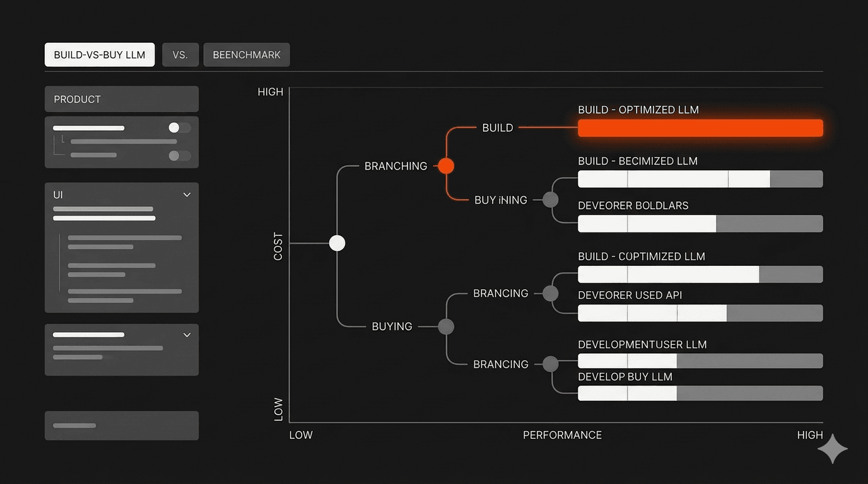The height and width of the screenshot is (484, 868).
Task: Click the highlighted orange performance bar
Action: tap(700, 127)
